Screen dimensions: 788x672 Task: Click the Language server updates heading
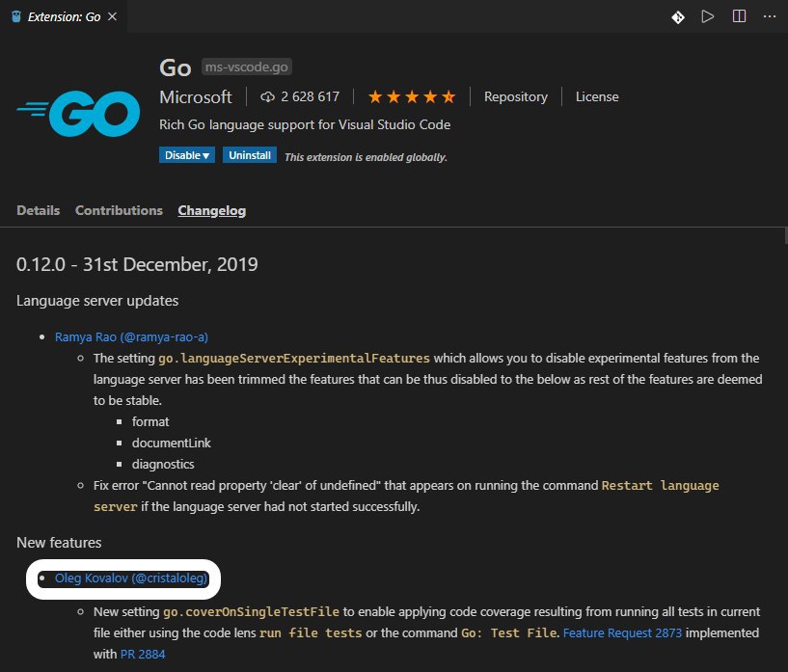click(97, 301)
